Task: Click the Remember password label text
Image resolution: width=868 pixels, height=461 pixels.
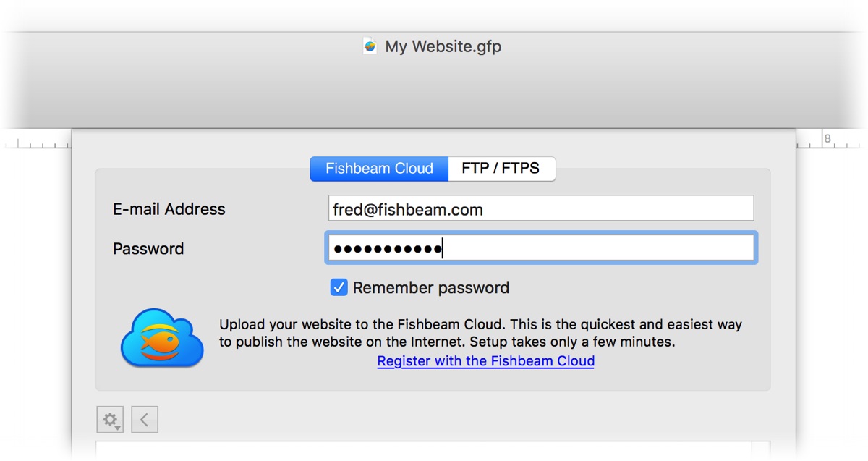Action: point(431,287)
